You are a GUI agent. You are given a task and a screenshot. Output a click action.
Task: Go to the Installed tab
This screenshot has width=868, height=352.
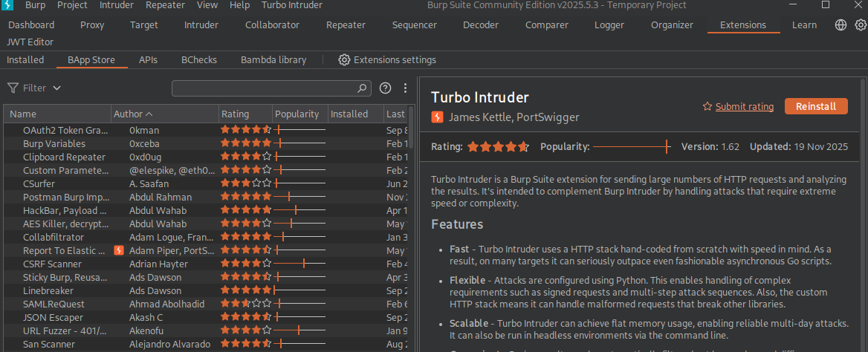click(25, 59)
